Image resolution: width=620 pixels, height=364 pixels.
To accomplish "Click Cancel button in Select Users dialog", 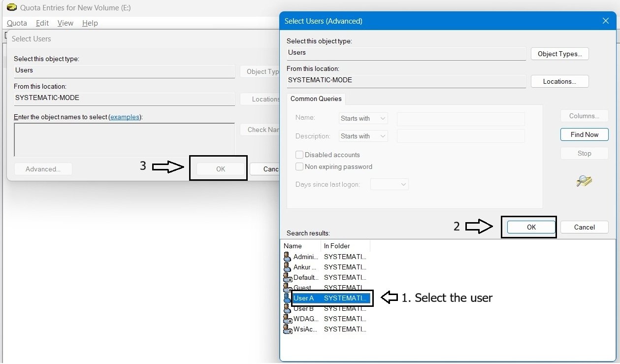I will pyautogui.click(x=265, y=169).
